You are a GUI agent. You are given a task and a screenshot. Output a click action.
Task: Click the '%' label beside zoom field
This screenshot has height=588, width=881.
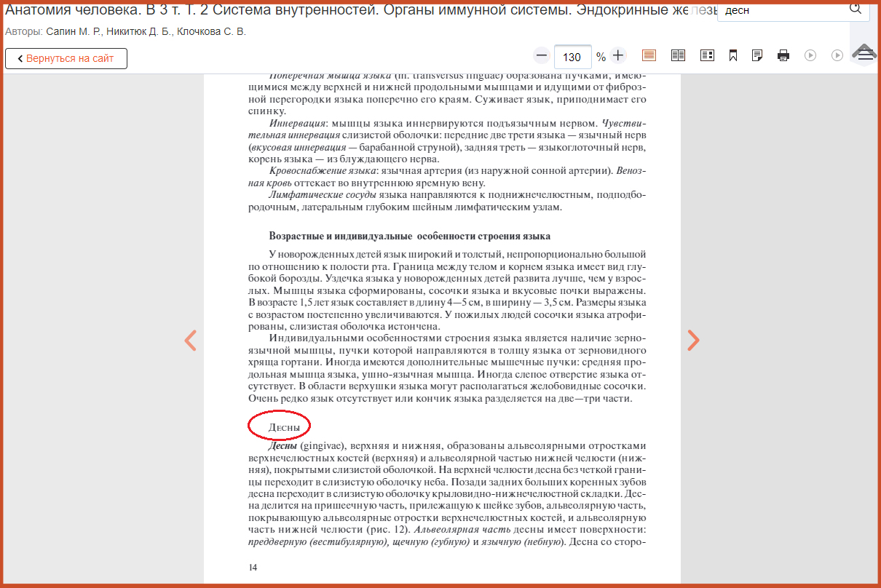coord(601,57)
